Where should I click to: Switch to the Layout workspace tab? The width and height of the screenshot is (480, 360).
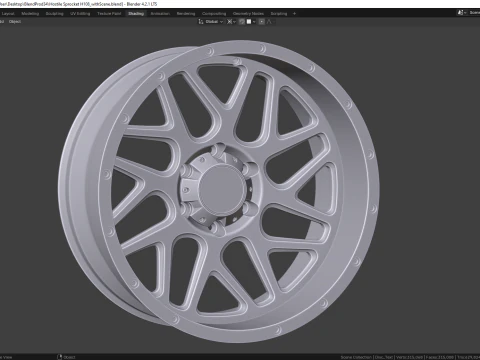pyautogui.click(x=8, y=14)
